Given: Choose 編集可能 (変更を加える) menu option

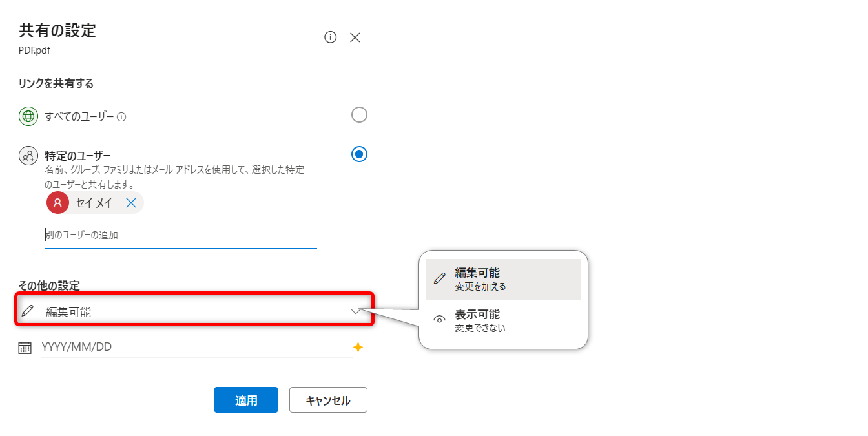Looking at the screenshot, I should tap(503, 279).
